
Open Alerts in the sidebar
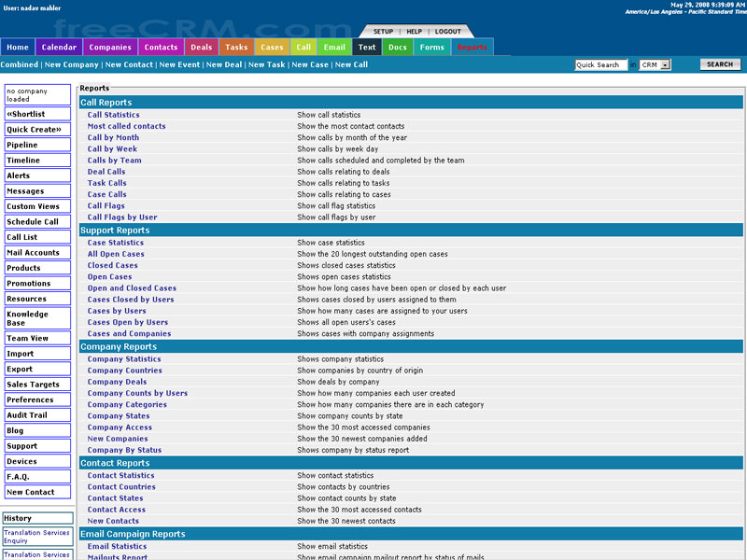[37, 175]
